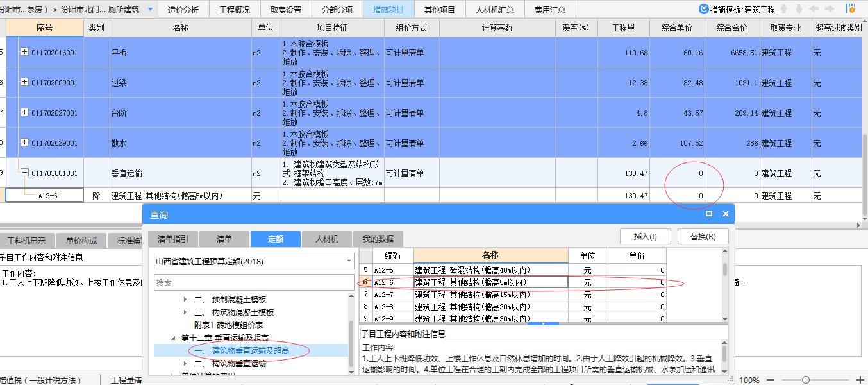Image resolution: width=868 pixels, height=385 pixels.
Task: Click the move left arrow icon
Action: (x=814, y=10)
